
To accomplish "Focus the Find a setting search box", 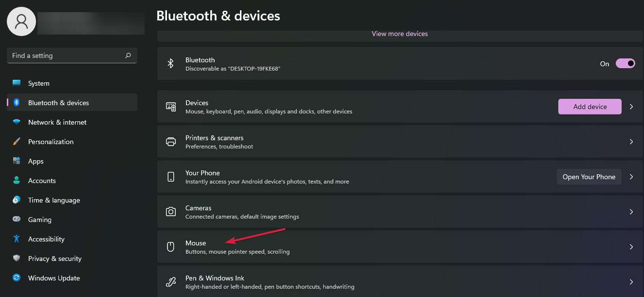I will [66, 56].
